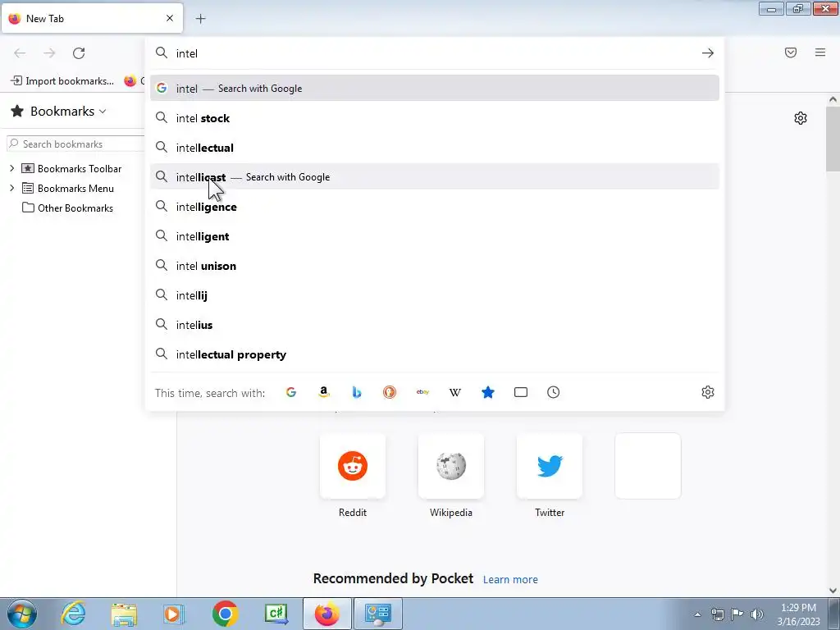Image resolution: width=840 pixels, height=630 pixels.
Task: Open Action Center flag icon in tray
Action: point(737,614)
